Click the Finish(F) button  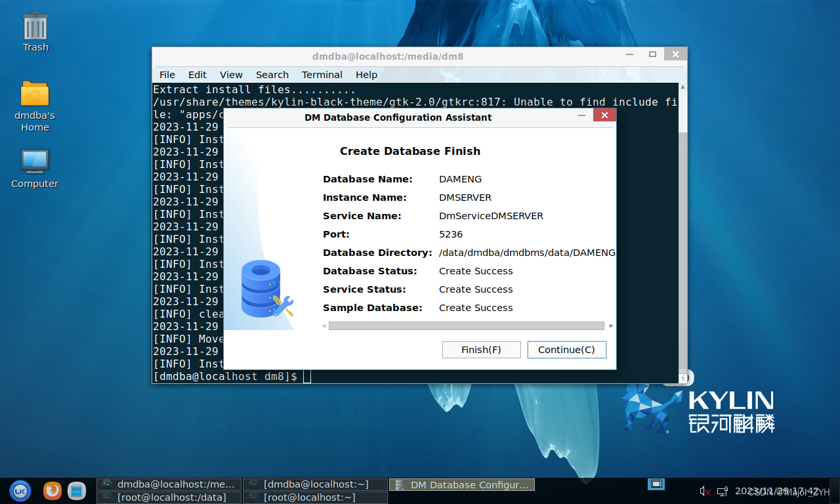point(481,350)
